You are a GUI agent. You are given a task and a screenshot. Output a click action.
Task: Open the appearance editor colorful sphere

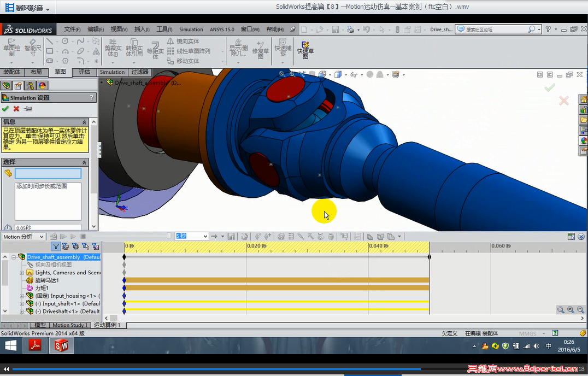tap(42, 85)
